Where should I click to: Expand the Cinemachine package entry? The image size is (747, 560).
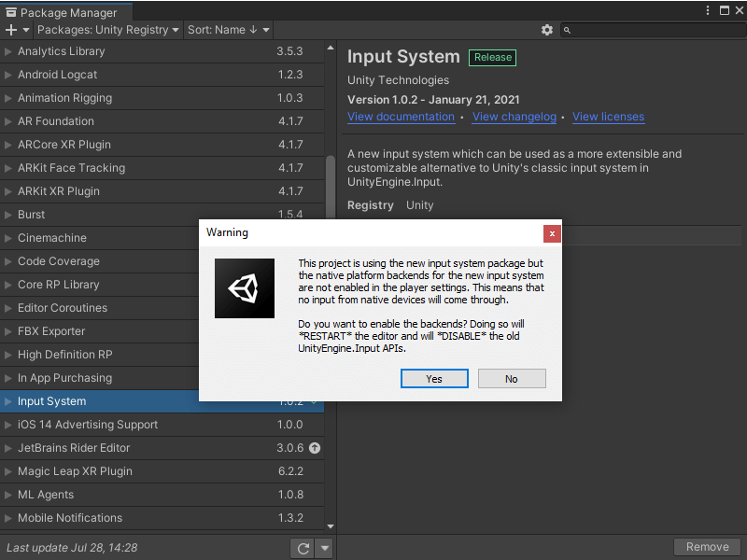(x=9, y=238)
